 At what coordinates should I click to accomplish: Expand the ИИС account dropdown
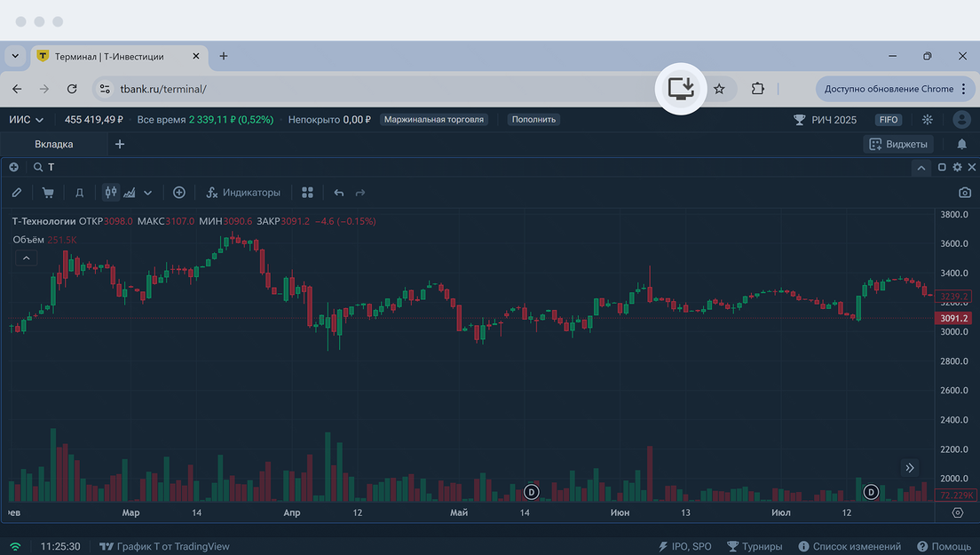pyautogui.click(x=27, y=119)
